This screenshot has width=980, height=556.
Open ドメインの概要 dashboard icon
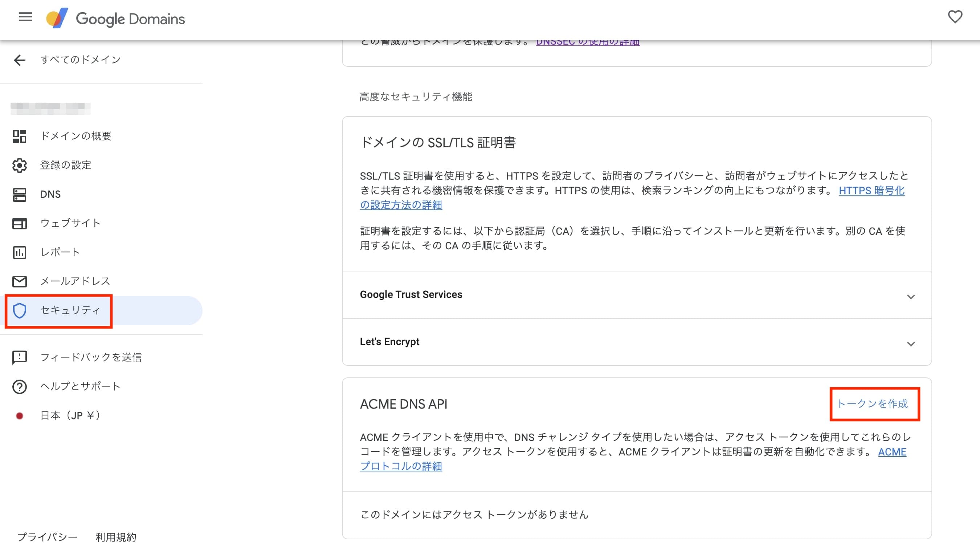coord(20,136)
